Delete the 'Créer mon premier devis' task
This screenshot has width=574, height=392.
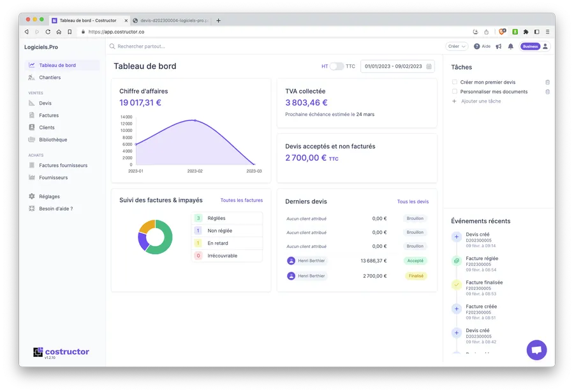(x=547, y=82)
